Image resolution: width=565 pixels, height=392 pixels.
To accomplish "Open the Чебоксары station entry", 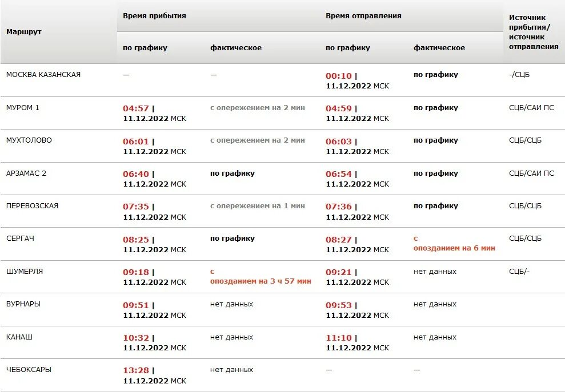I will [29, 370].
